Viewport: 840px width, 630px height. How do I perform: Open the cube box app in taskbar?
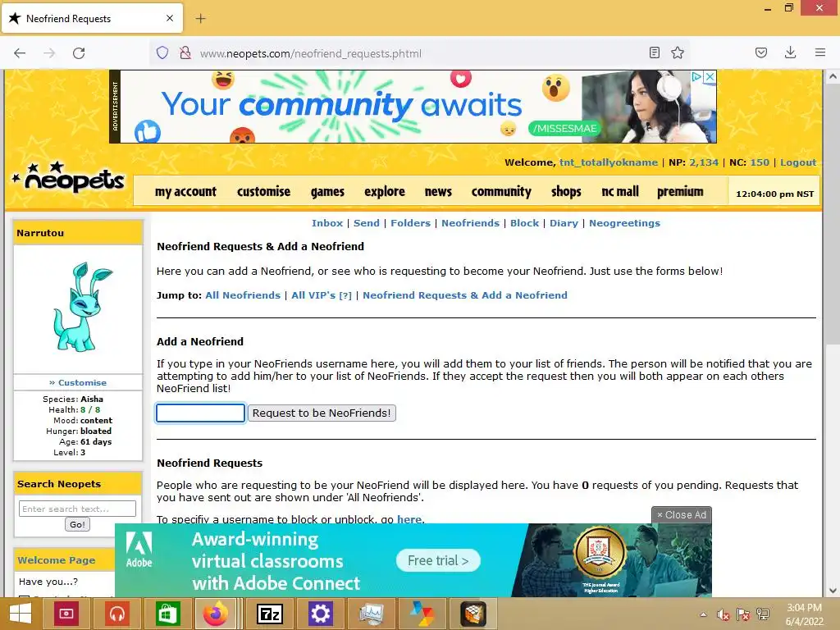pos(473,614)
